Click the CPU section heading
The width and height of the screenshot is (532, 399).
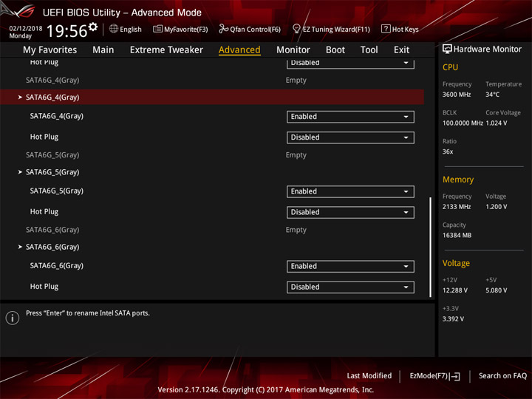coord(450,67)
